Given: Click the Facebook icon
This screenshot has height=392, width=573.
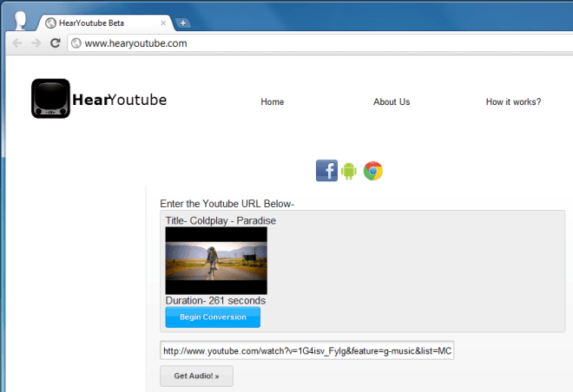Looking at the screenshot, I should 326,171.
